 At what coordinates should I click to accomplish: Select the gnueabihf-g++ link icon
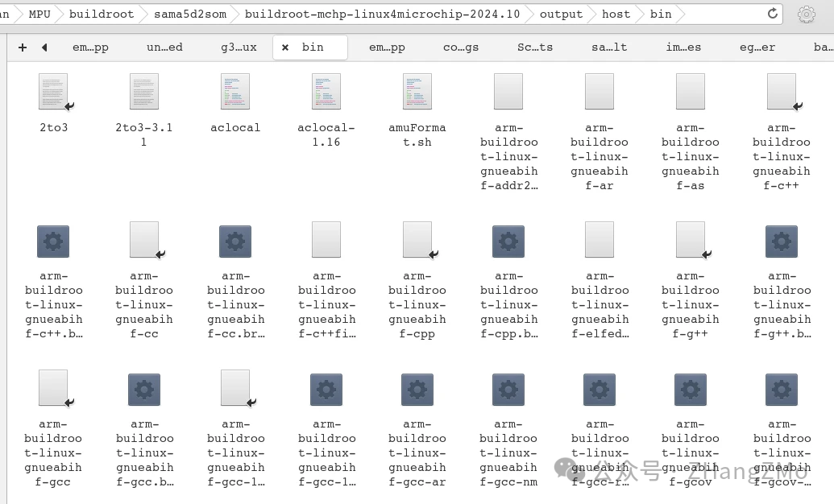691,240
